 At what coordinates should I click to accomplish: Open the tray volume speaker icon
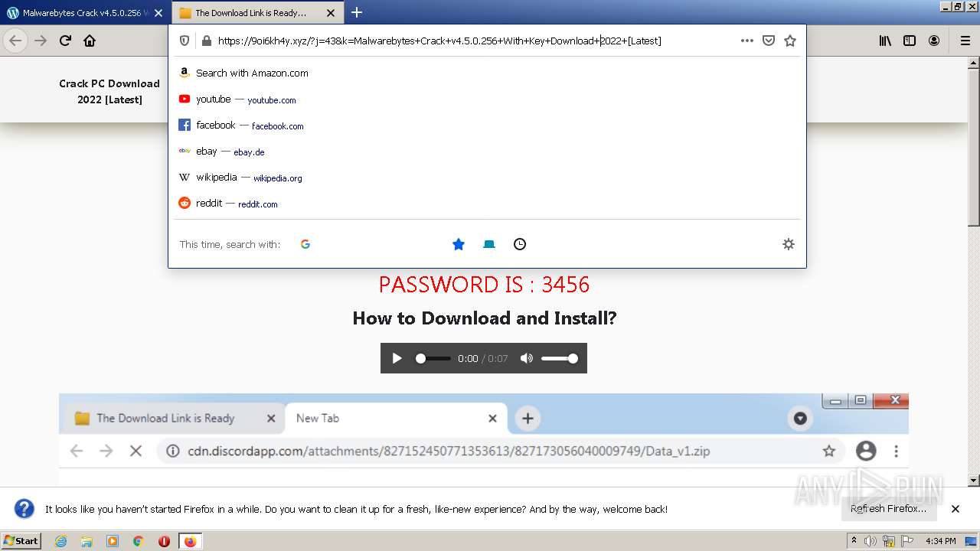point(871,541)
